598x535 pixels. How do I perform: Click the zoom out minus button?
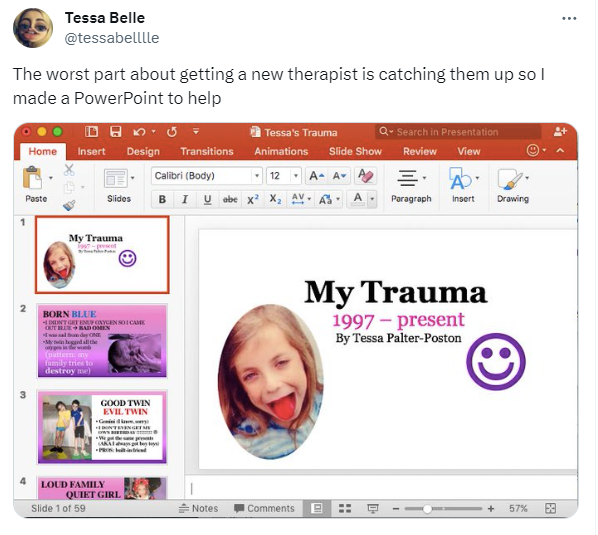tap(396, 508)
